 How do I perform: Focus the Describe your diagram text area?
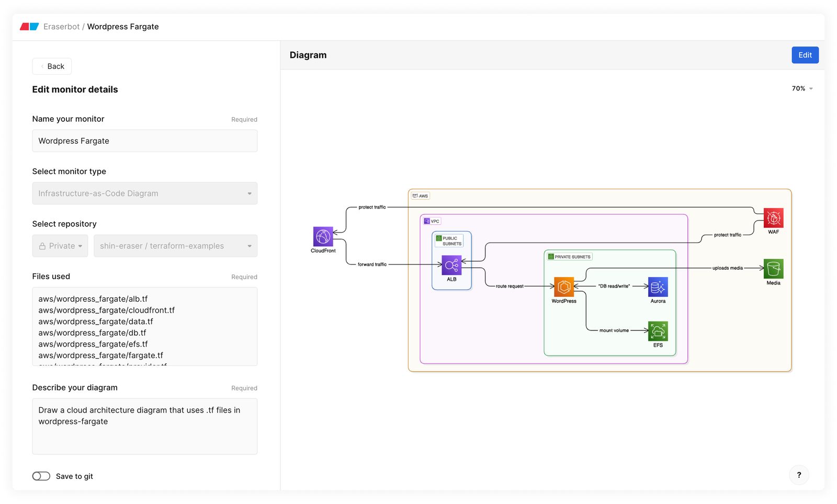[x=145, y=427]
